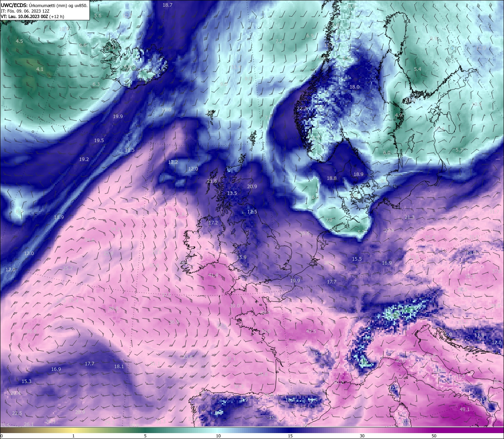Click the value label 21.3 over Poland
Viewport: 504px width, 439px height.
pos(409,217)
